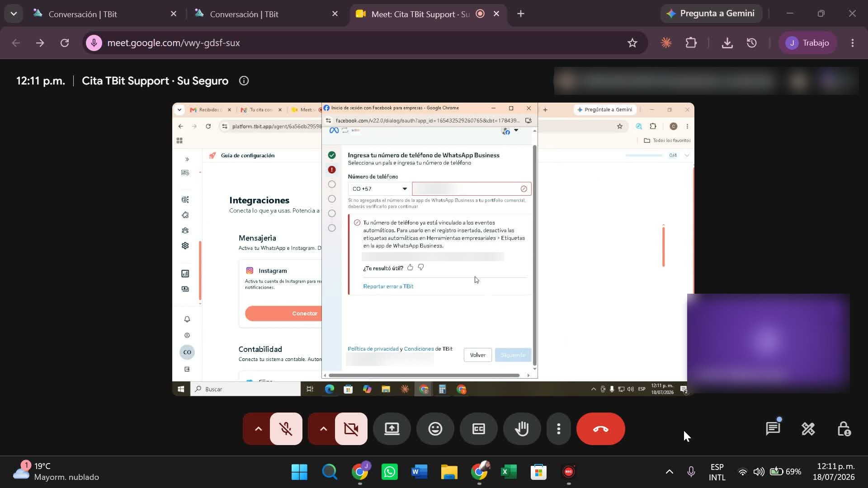Image resolution: width=868 pixels, height=488 pixels.
Task: Open audio settings arrow next to microphone
Action: pyautogui.click(x=258, y=429)
